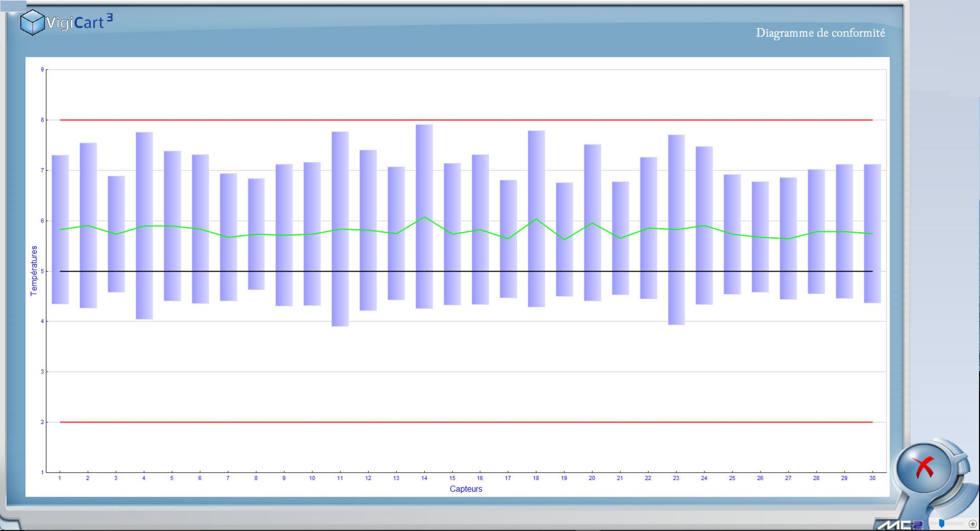Click the VigiCart 3 cube logo

click(x=32, y=22)
